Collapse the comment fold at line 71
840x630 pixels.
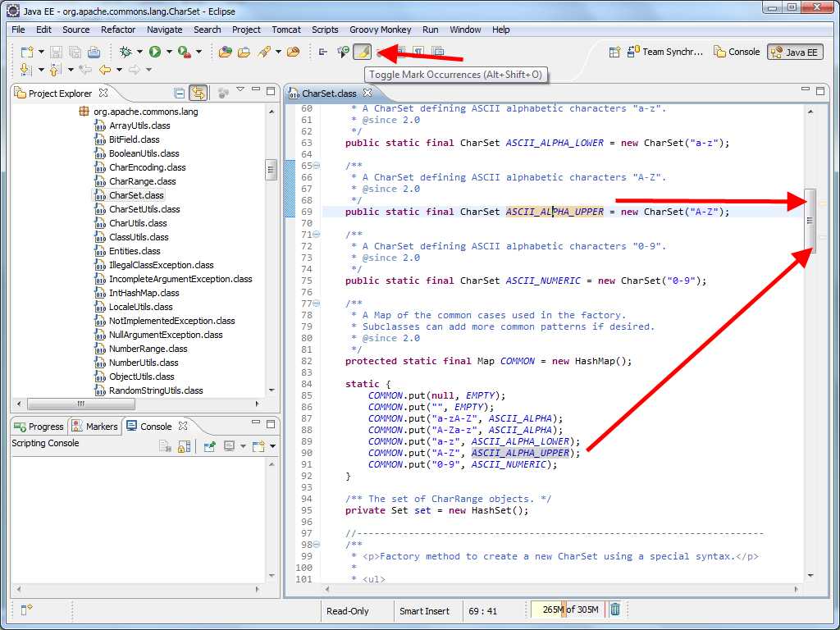(317, 234)
